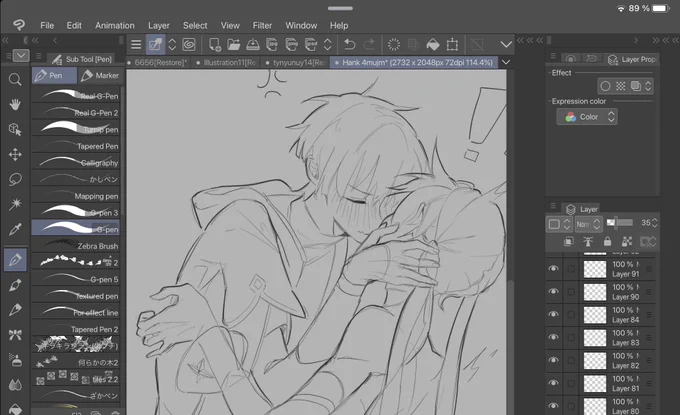The height and width of the screenshot is (415, 680).
Task: Select the Airbrush spray tool
Action: point(15,359)
